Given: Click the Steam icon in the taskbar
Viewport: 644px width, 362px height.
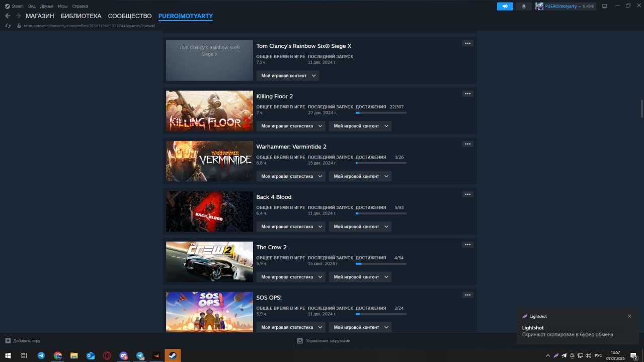Looking at the screenshot, I should point(173,355).
